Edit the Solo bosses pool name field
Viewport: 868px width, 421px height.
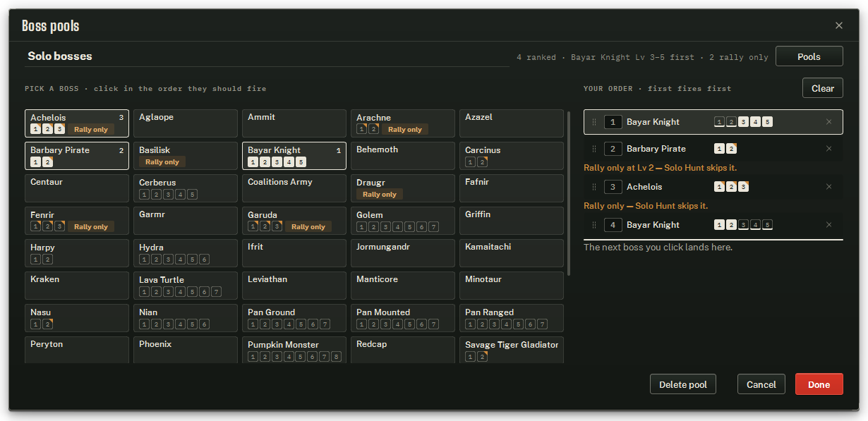point(267,56)
